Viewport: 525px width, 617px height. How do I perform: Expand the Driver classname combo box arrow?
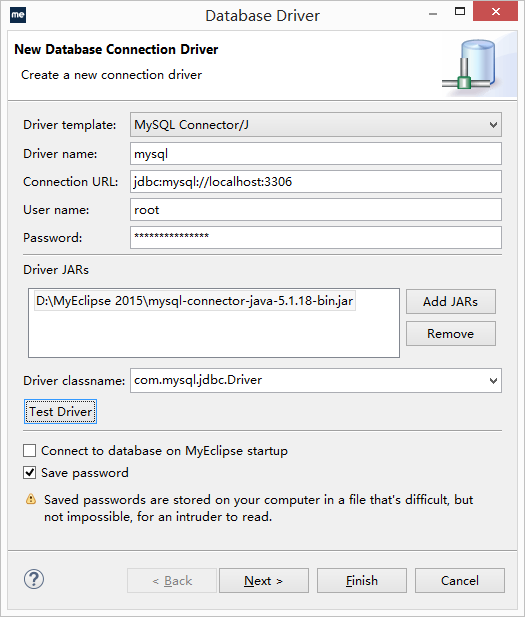pos(493,381)
